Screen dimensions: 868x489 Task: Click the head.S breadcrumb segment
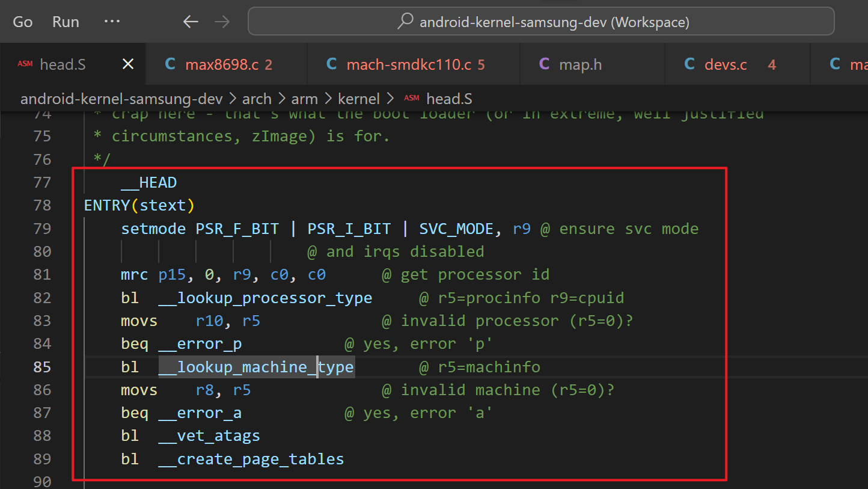point(449,99)
